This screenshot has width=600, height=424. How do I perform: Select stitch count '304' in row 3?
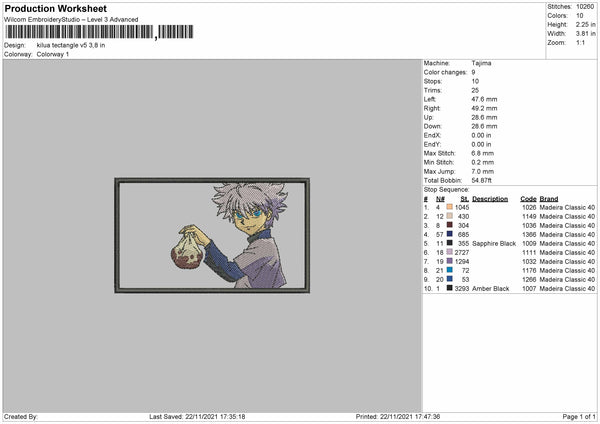463,225
